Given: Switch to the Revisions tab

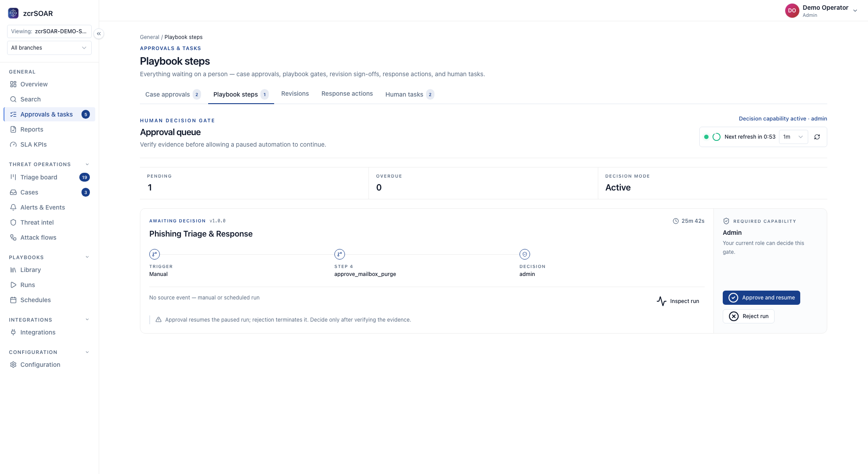Looking at the screenshot, I should pyautogui.click(x=295, y=94).
